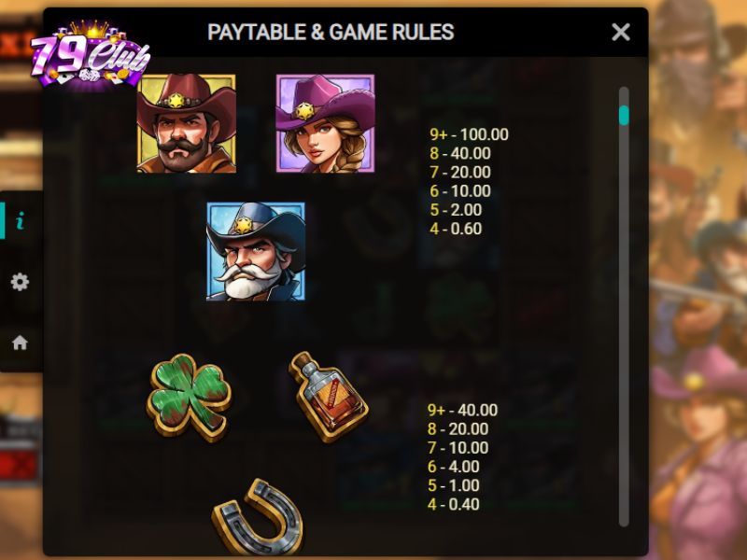Screen dimensions: 747x560
Task: Click the Paytable & Game Rules title
Action: tap(331, 33)
